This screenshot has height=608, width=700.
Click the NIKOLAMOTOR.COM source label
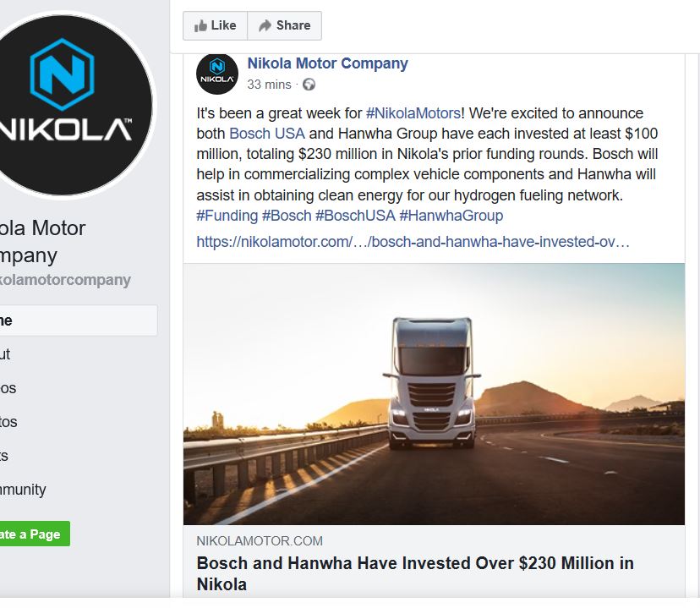[x=260, y=541]
